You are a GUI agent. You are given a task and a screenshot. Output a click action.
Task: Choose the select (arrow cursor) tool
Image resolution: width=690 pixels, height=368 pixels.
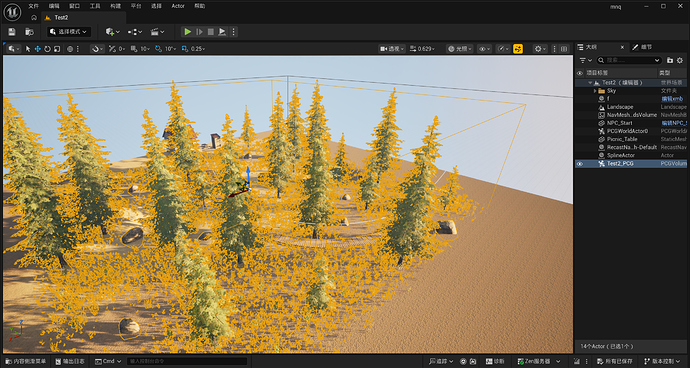coord(28,49)
